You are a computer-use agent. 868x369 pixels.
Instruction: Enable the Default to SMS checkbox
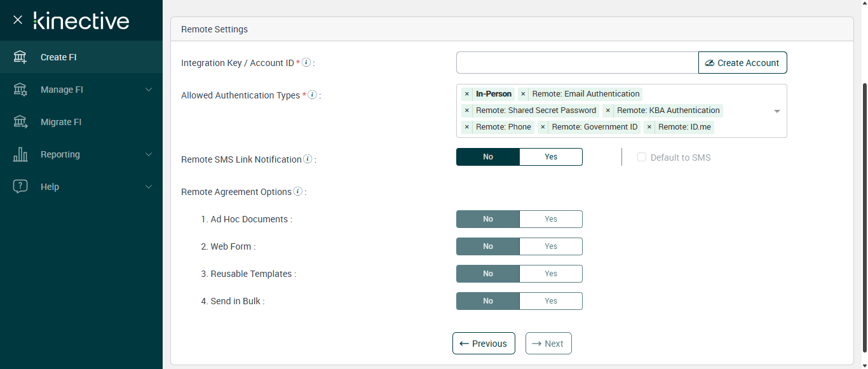point(642,157)
